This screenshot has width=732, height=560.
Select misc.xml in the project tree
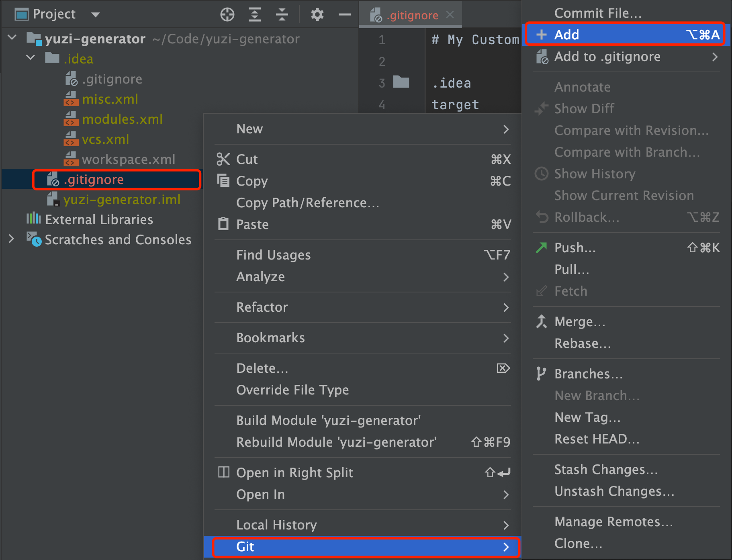tap(110, 99)
